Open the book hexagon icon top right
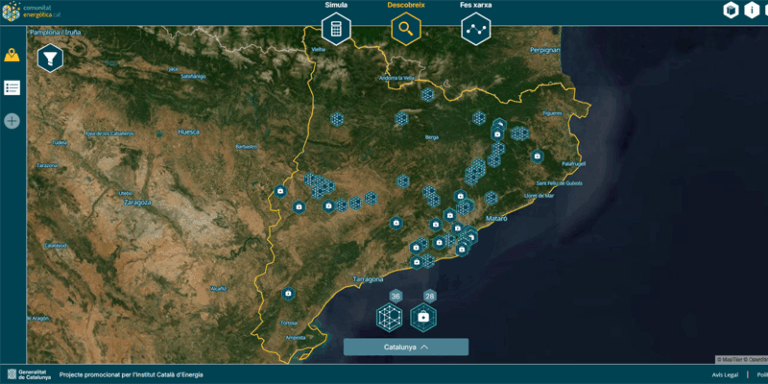 click(731, 10)
